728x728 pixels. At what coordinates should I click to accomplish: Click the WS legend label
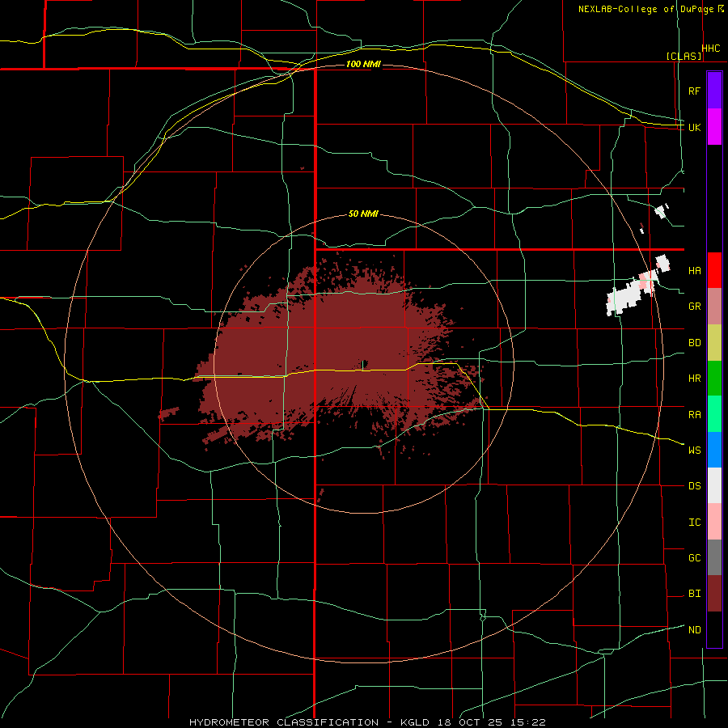coord(694,450)
